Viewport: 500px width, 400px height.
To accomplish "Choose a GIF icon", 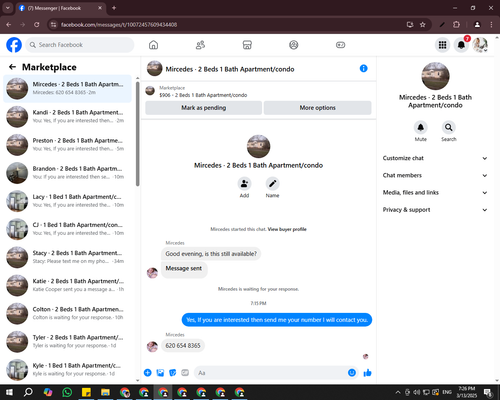I will pyautogui.click(x=185, y=373).
